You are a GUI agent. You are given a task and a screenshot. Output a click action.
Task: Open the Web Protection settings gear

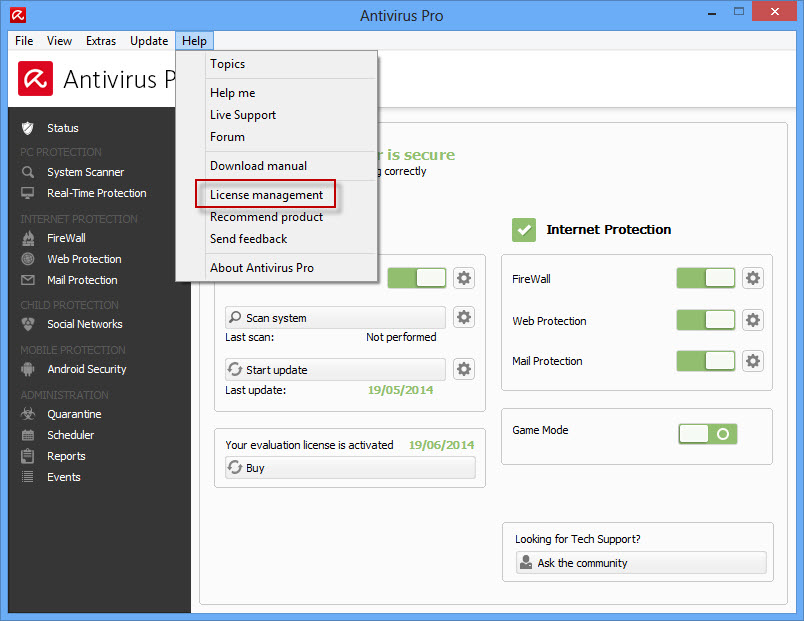(x=753, y=320)
